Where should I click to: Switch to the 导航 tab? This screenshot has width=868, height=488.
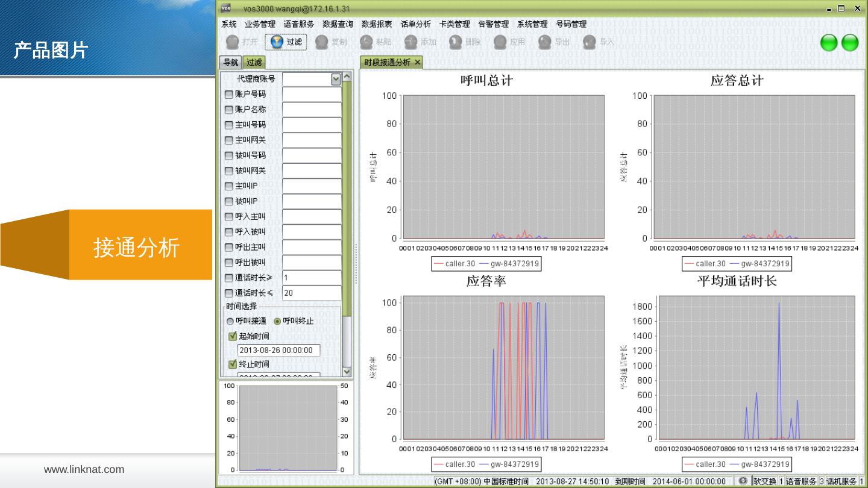tap(230, 62)
